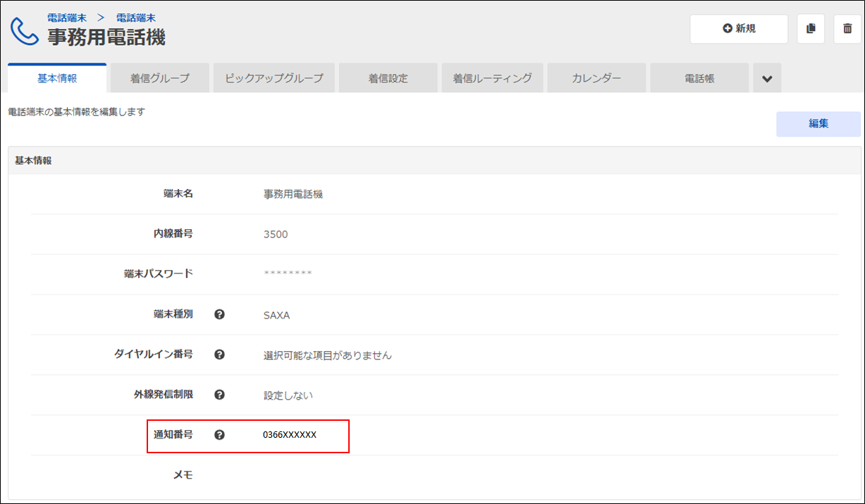This screenshot has height=504, width=865.
Task: Click the question mark next to 通知番号
Action: click(219, 435)
